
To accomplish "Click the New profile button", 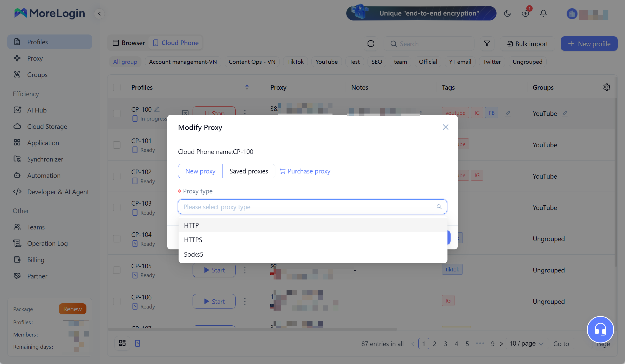I will coord(589,44).
